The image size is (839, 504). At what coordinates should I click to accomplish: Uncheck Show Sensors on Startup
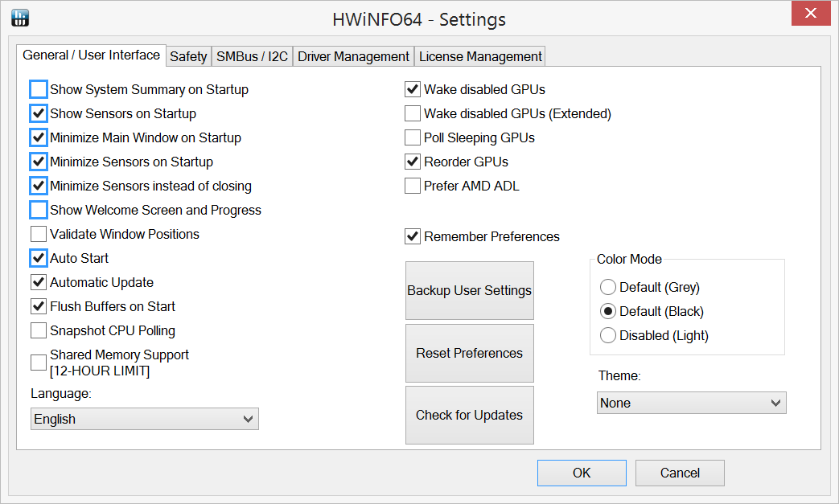point(39,113)
